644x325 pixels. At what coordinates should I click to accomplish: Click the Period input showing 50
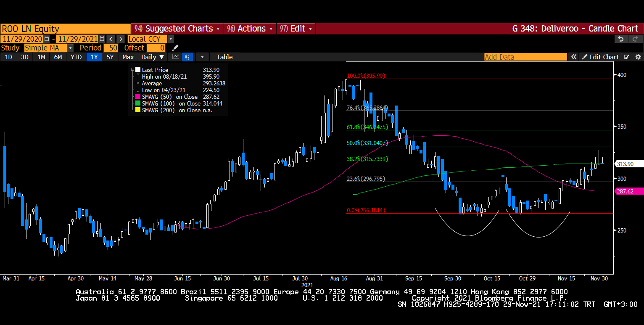click(111, 48)
